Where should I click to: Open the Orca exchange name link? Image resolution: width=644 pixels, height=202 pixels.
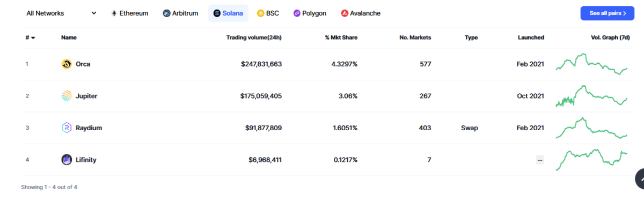pos(83,64)
